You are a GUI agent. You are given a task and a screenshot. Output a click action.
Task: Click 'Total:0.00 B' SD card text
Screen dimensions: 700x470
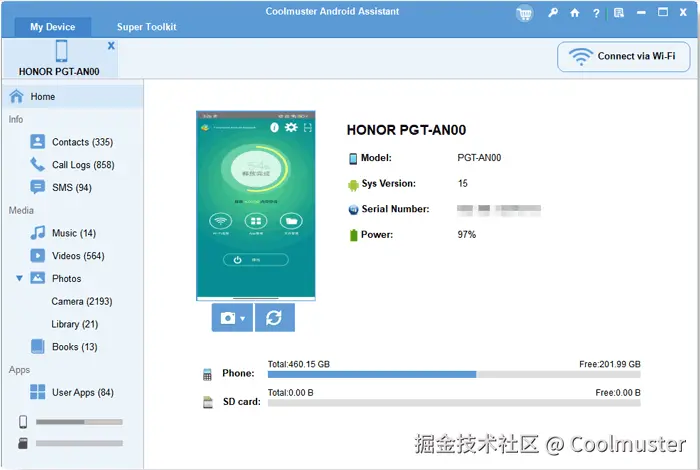point(291,393)
